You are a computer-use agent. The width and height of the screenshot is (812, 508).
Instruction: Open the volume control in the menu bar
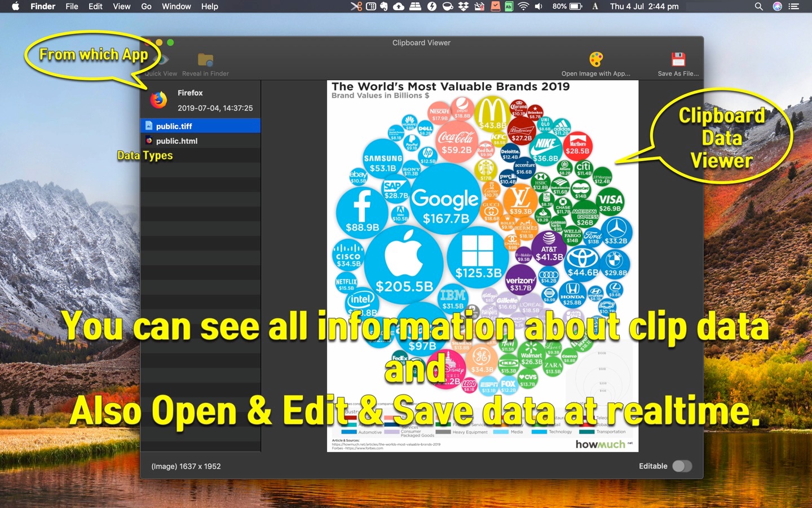(x=539, y=6)
